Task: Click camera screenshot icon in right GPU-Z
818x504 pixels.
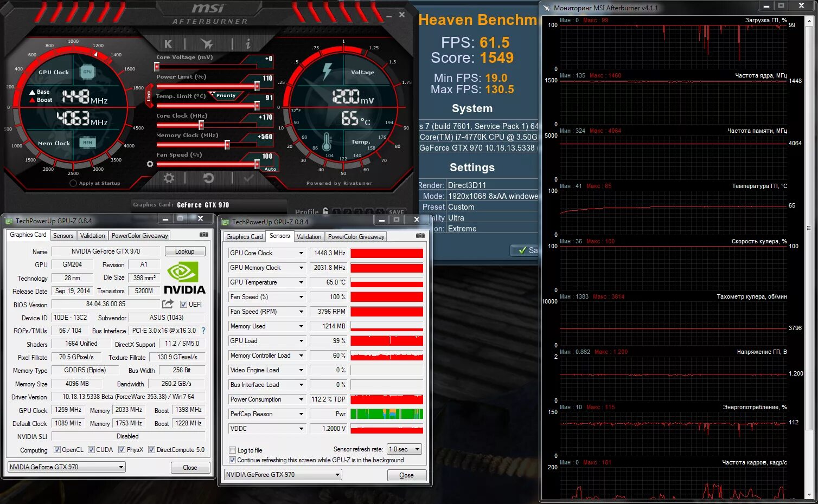Action: (420, 236)
